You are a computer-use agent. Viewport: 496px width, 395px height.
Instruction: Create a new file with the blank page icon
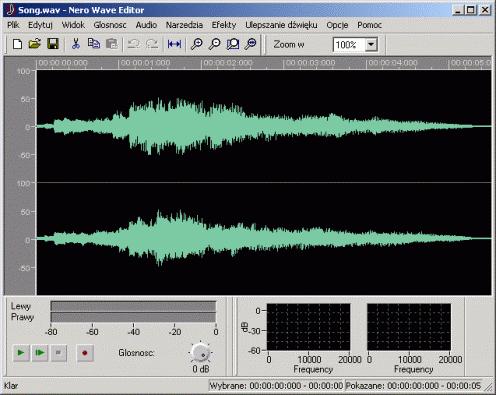[x=17, y=44]
